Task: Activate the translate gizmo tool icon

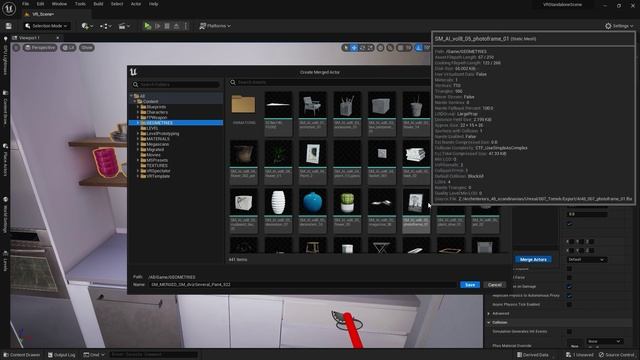Action: coord(354,48)
